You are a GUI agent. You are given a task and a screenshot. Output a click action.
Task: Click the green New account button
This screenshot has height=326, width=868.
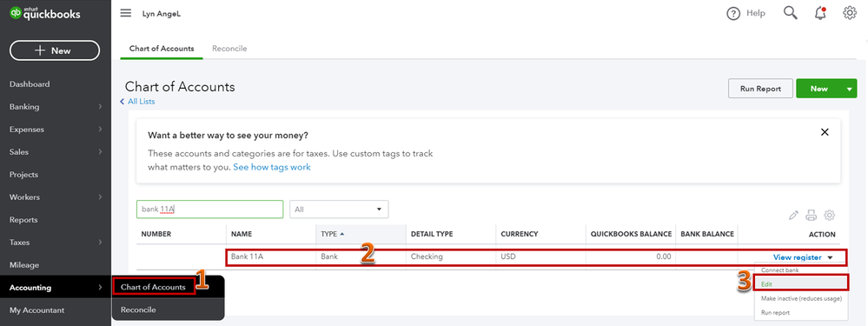[818, 89]
